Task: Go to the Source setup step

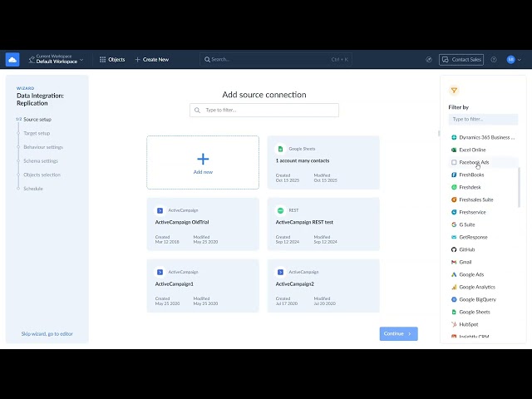Action: 37,120
